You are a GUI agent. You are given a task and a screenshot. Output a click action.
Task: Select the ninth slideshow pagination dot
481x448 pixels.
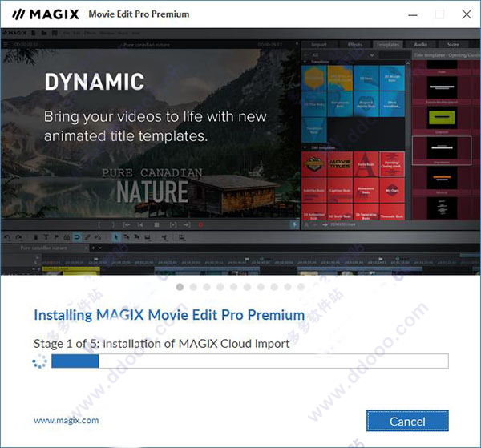pyautogui.click(x=288, y=287)
